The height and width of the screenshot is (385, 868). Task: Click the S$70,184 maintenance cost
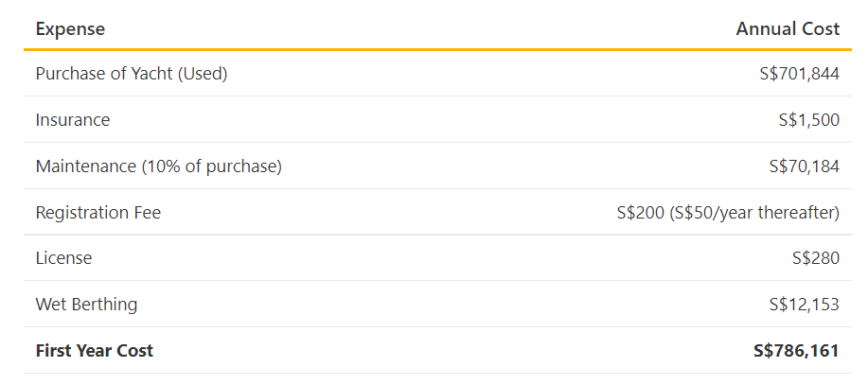(804, 166)
